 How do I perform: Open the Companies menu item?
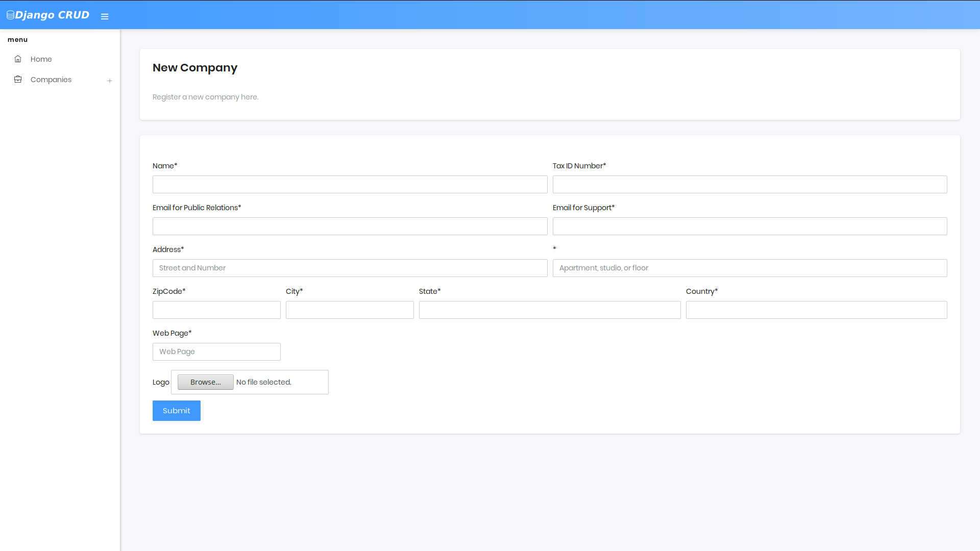pos(51,80)
